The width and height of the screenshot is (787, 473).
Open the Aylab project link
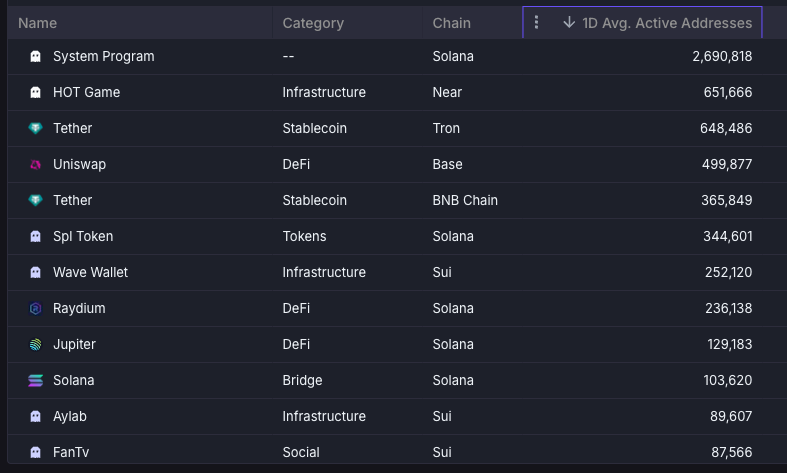coord(73,416)
